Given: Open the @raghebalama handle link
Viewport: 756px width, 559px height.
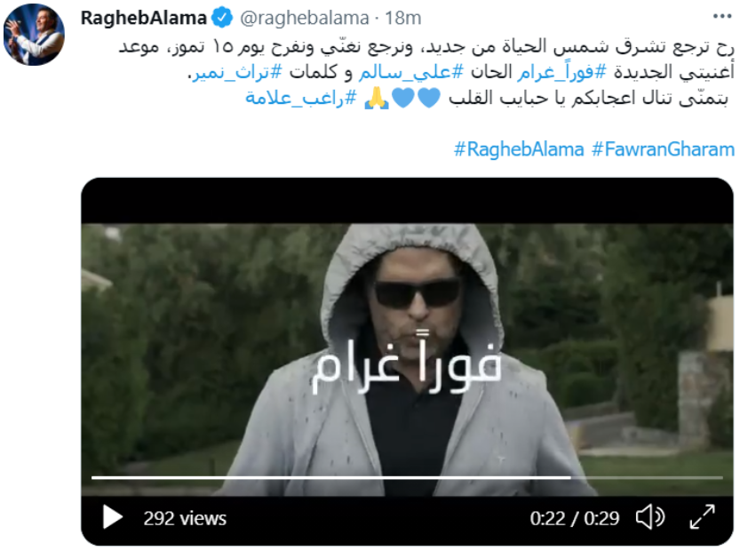Looking at the screenshot, I should click(x=304, y=18).
